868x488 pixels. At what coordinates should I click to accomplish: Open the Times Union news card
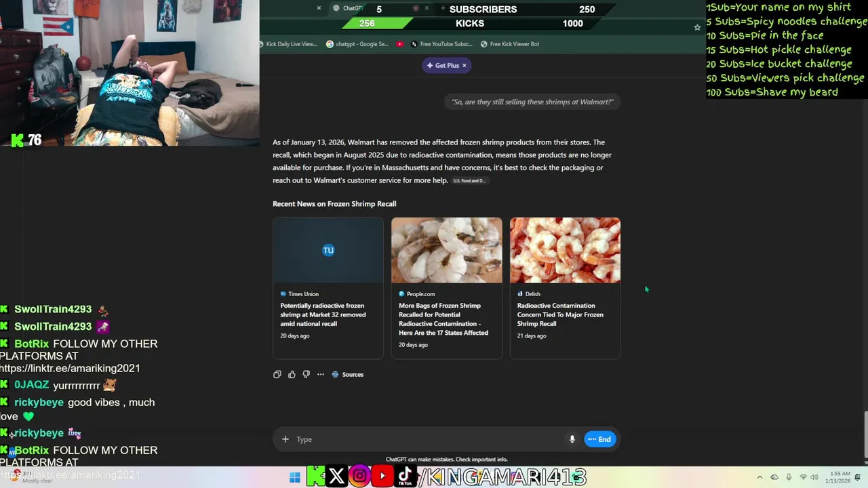click(x=328, y=287)
